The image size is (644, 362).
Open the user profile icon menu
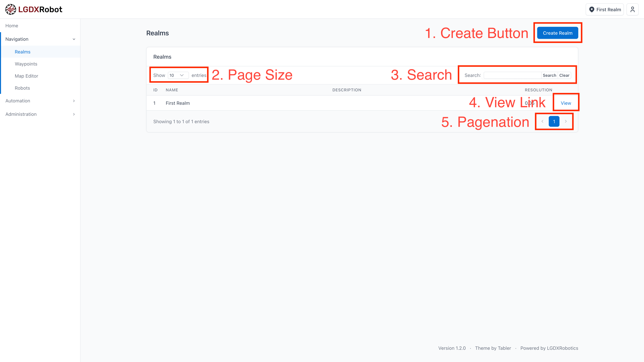pyautogui.click(x=632, y=10)
